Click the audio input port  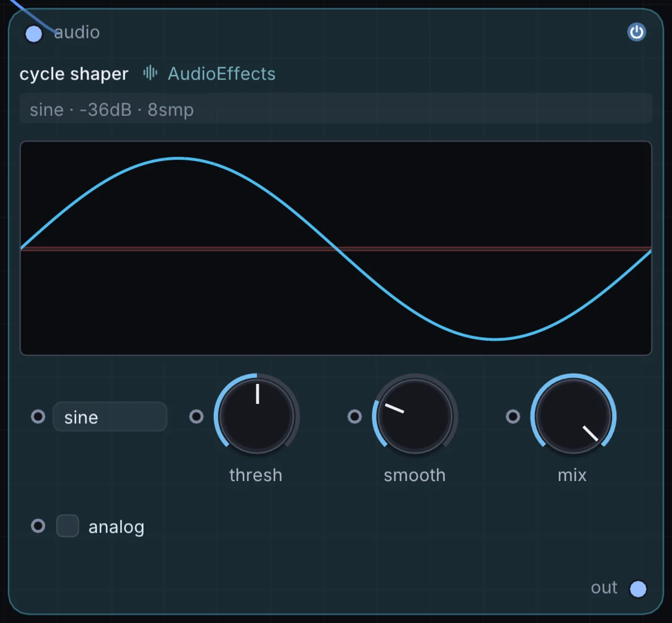click(34, 34)
